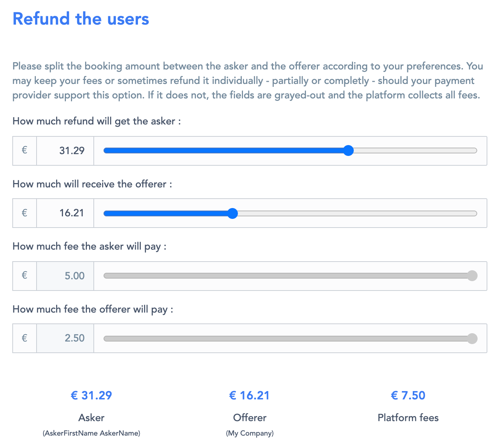Click the offerer receive slider handle

pos(232,213)
